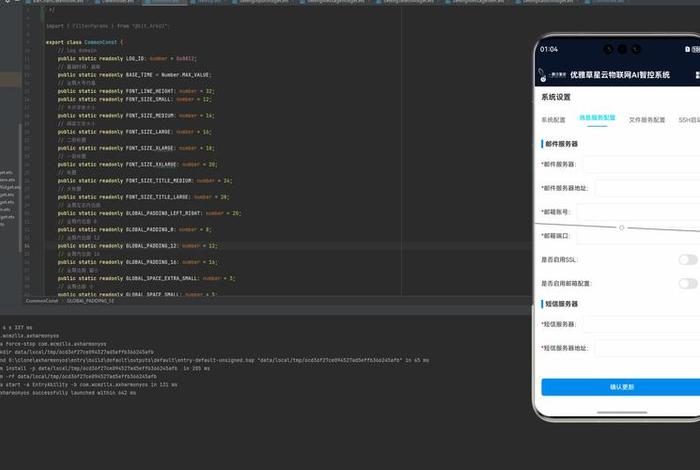Click the circular handle on the phone overlay line

pos(622,227)
